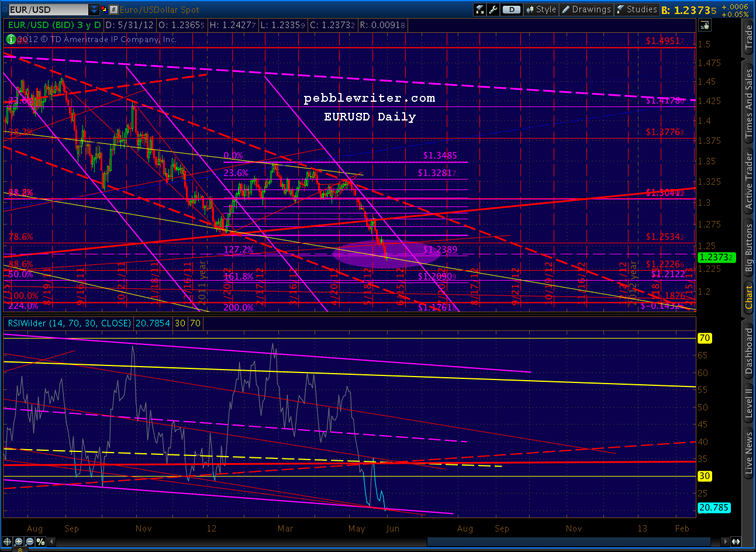Click the yellow 70 overbought level label

click(x=705, y=338)
